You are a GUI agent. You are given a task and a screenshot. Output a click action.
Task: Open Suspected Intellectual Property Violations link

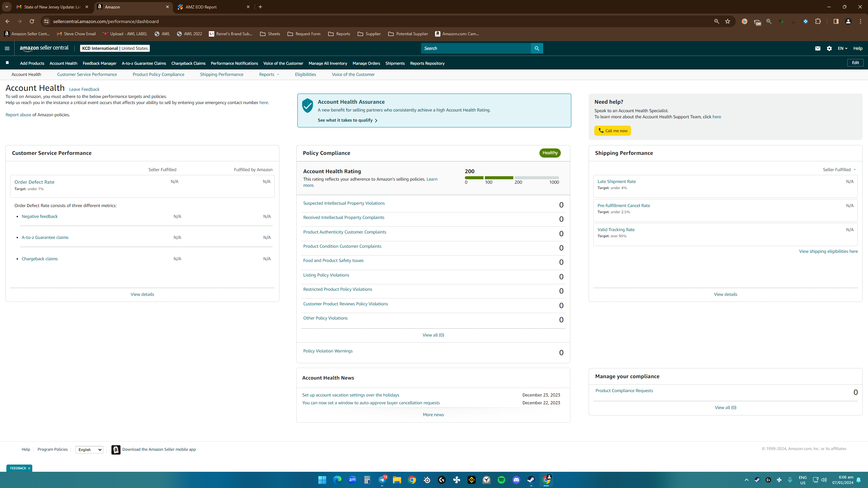pos(344,203)
